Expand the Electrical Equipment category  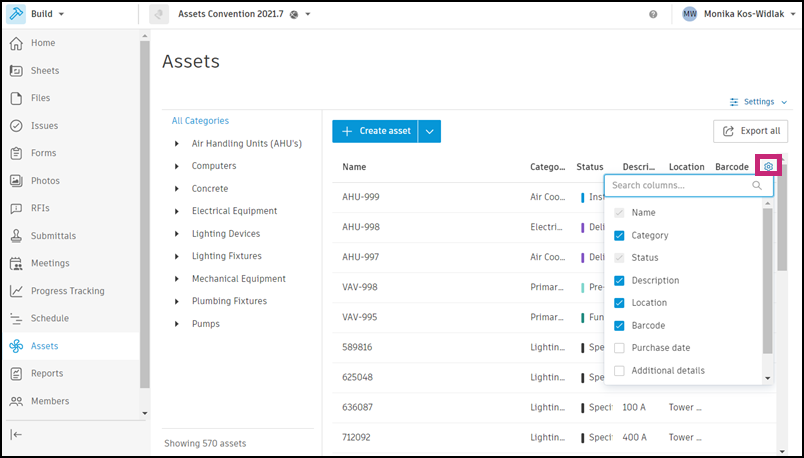coord(177,211)
